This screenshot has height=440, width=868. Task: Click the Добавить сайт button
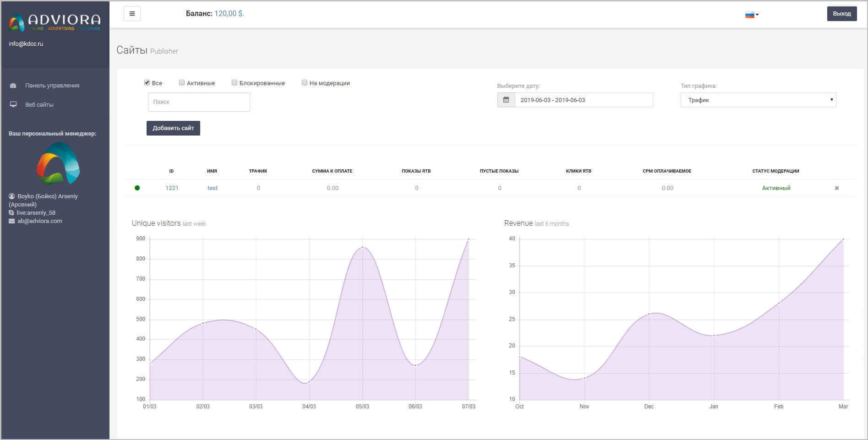pos(173,128)
